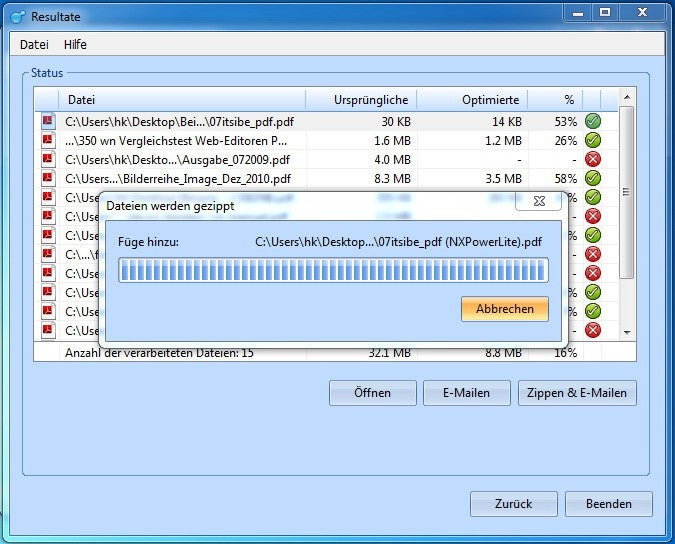Open the Datei menu

(x=34, y=44)
